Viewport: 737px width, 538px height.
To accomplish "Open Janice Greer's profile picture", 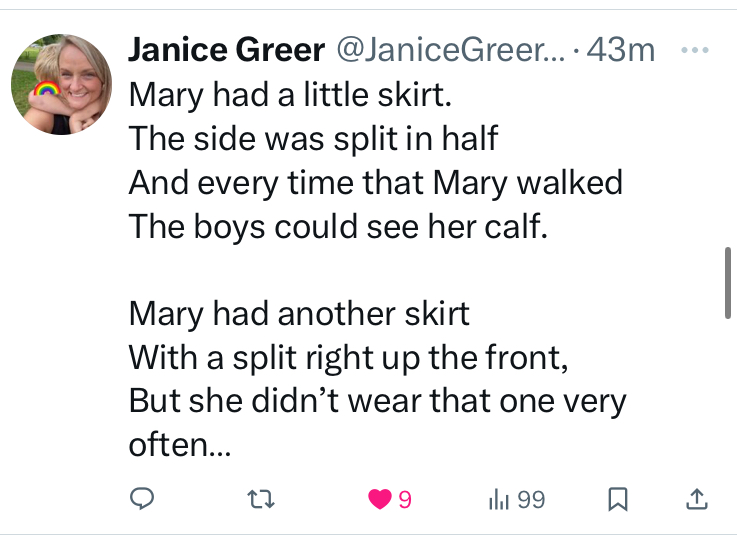I will (x=62, y=84).
